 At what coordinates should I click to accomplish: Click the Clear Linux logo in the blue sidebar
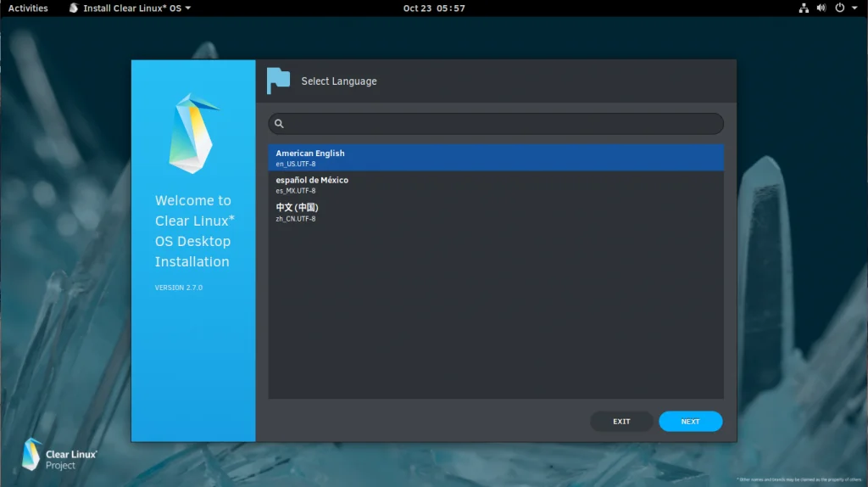coord(192,133)
